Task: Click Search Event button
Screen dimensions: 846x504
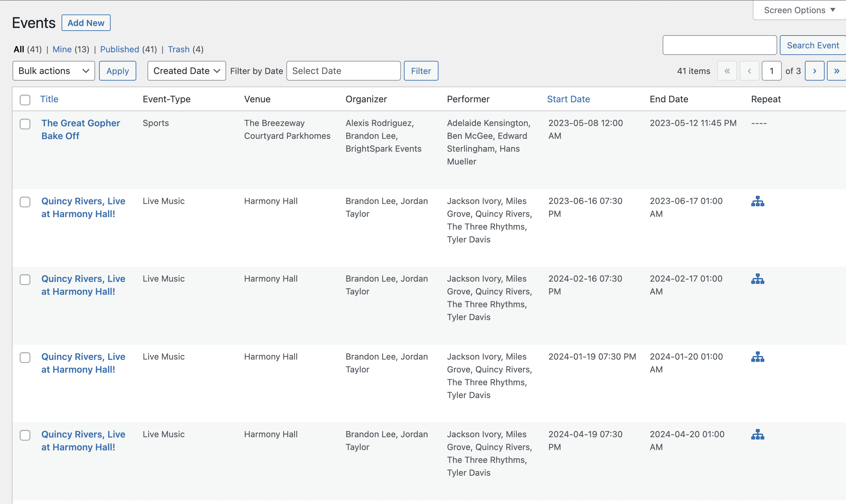Action: click(813, 45)
